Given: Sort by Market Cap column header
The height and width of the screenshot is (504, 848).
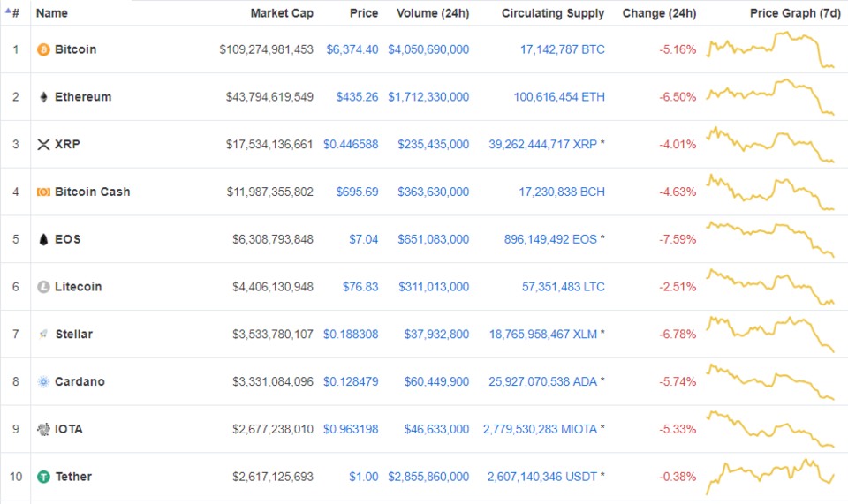Looking at the screenshot, I should (x=281, y=13).
